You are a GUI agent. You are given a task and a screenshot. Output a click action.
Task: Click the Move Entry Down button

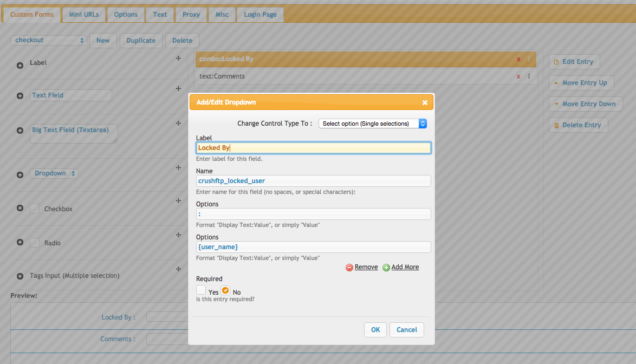[x=586, y=104]
